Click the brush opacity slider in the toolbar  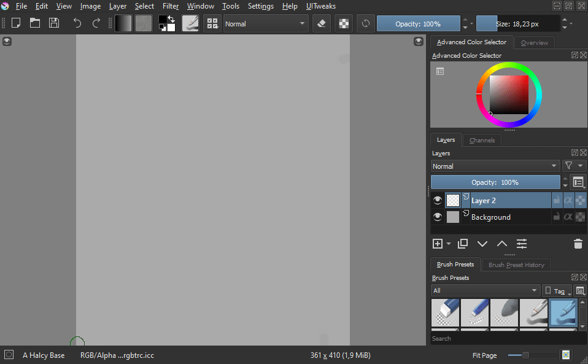pos(418,24)
